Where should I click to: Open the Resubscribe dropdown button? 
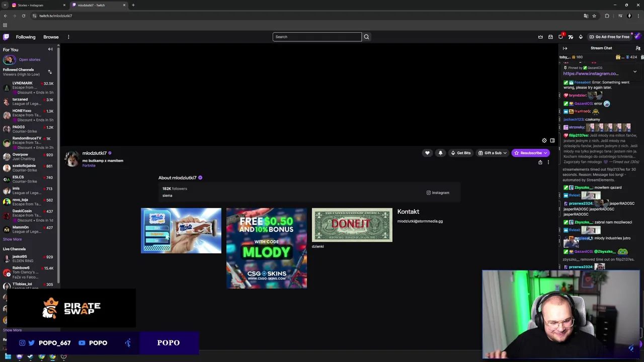click(x=530, y=153)
